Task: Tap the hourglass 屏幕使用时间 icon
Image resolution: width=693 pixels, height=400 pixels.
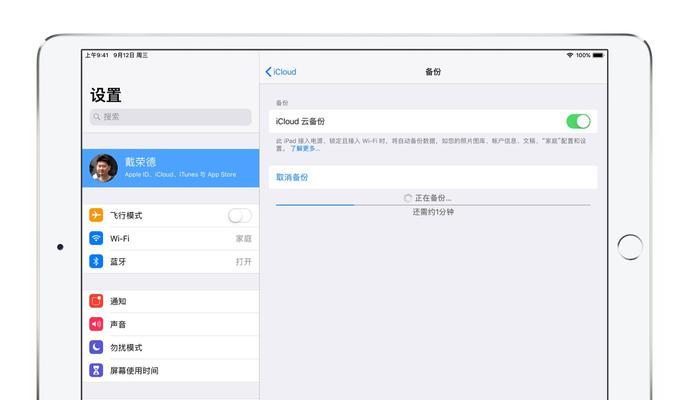Action: [96, 370]
